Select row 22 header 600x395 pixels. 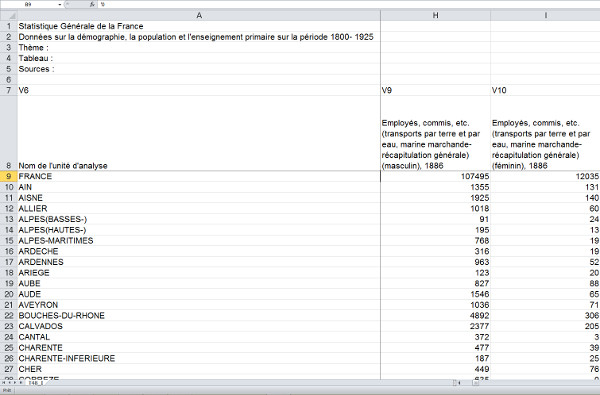click(x=9, y=316)
